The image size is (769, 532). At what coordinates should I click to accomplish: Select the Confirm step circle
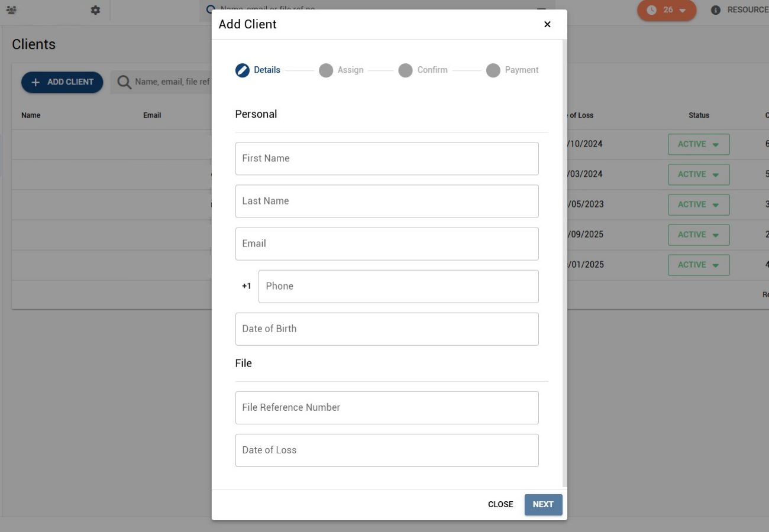pyautogui.click(x=405, y=70)
